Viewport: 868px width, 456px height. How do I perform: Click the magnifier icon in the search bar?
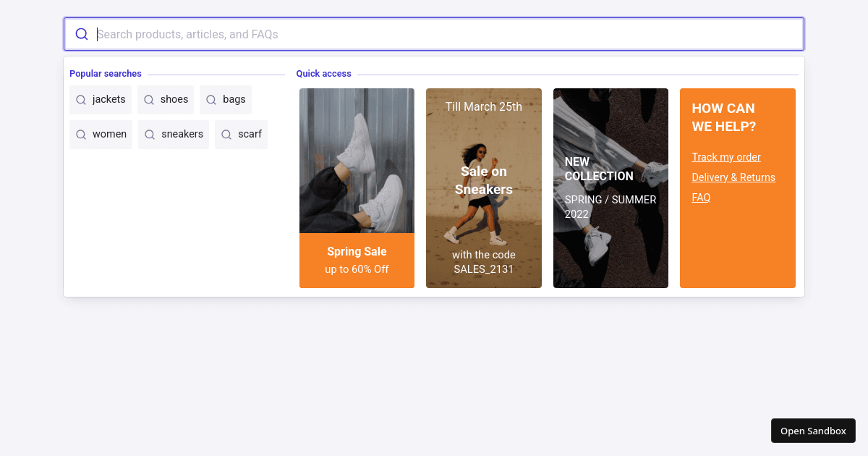pos(81,33)
